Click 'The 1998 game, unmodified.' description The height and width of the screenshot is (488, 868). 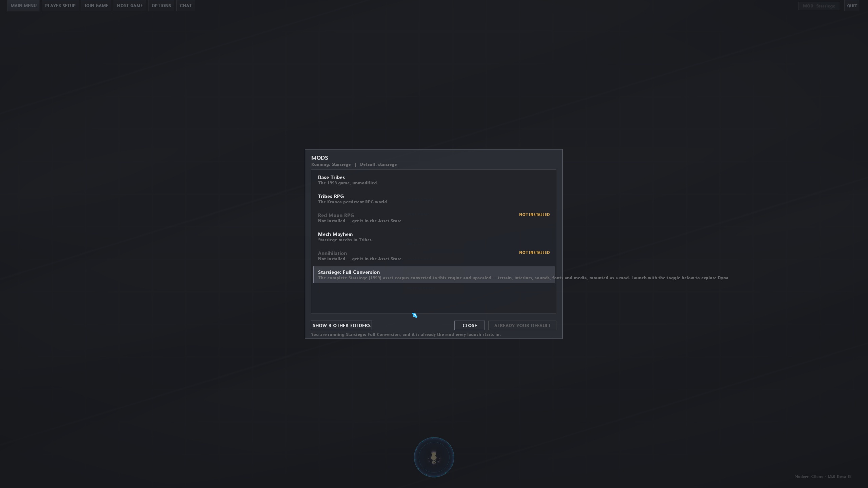(348, 183)
